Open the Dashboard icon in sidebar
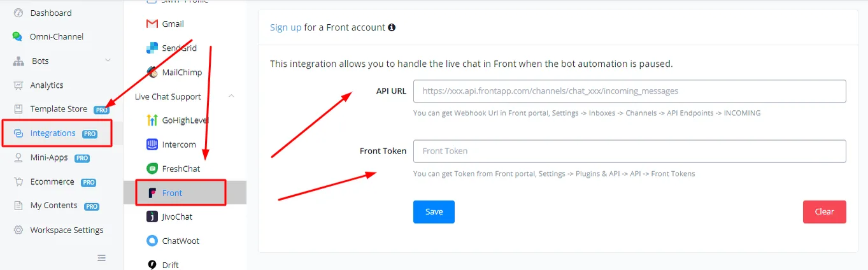Image resolution: width=868 pixels, height=270 pixels. (18, 13)
